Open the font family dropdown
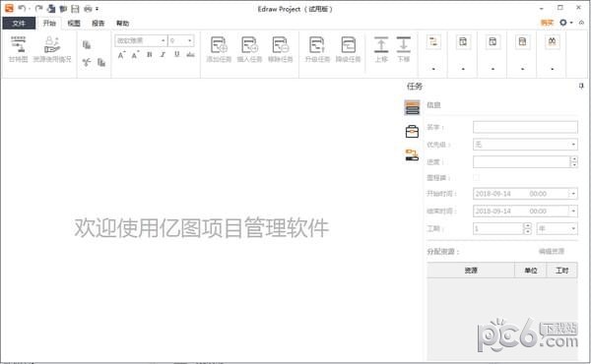Screen dimensions: 591x364 164,40
